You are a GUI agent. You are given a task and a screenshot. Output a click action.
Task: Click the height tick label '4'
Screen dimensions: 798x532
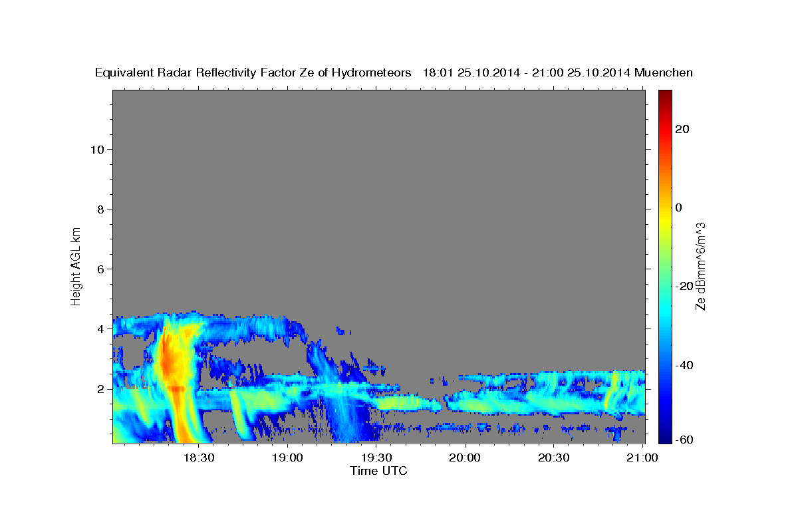tap(99, 329)
